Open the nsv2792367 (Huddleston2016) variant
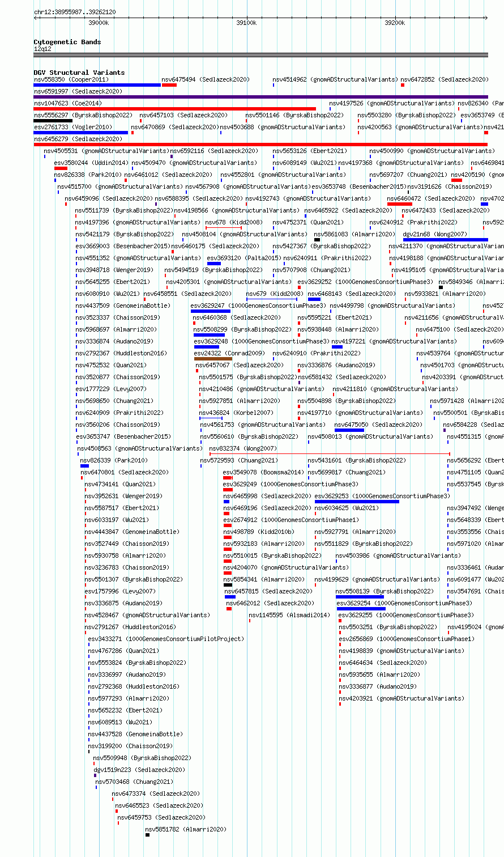Screen dimensions: 504x857 click(121, 354)
